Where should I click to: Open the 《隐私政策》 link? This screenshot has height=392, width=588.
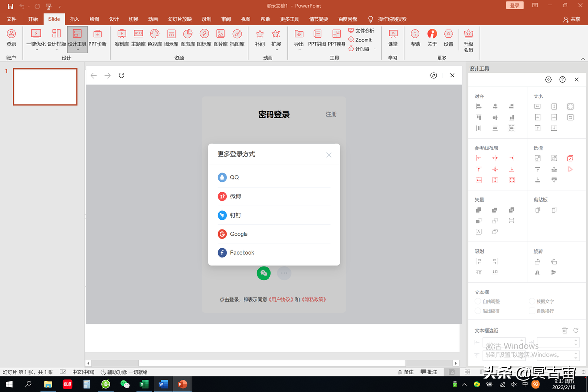pos(314,299)
